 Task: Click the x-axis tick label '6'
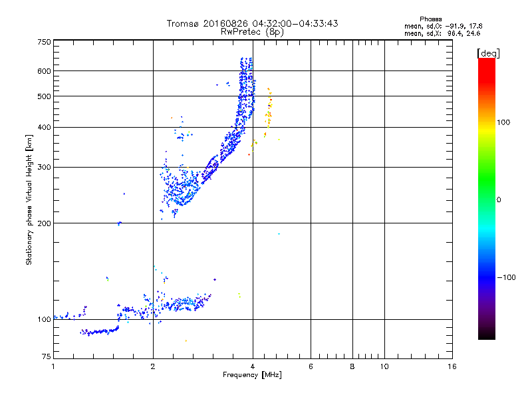(311, 366)
